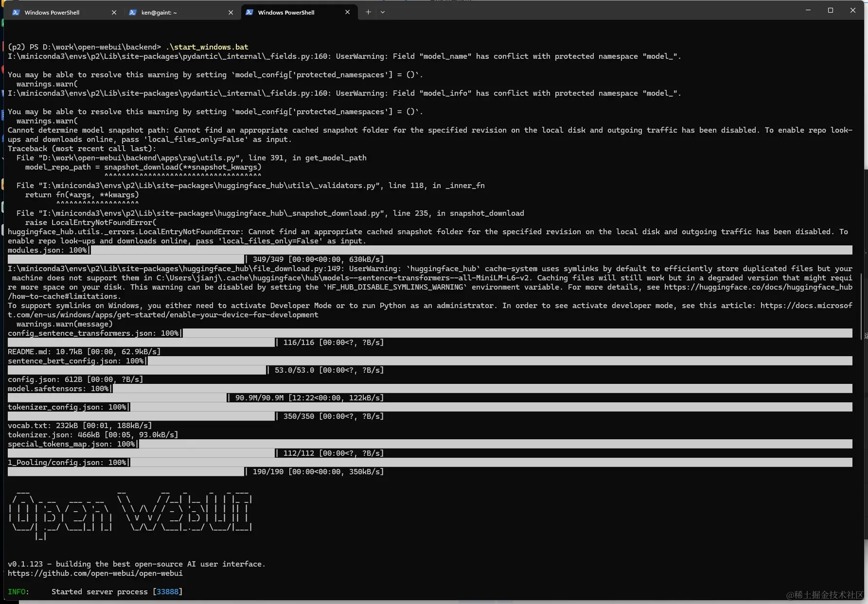Image resolution: width=868 pixels, height=604 pixels.
Task: Click the PowerShell icon on the first tab
Action: pyautogui.click(x=16, y=12)
